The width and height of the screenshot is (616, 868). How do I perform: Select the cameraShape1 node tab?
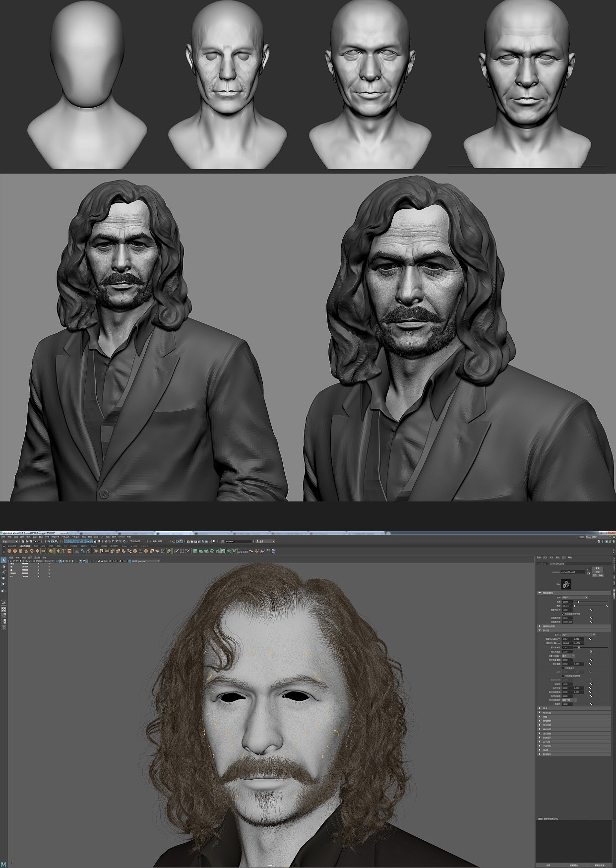coord(557,564)
